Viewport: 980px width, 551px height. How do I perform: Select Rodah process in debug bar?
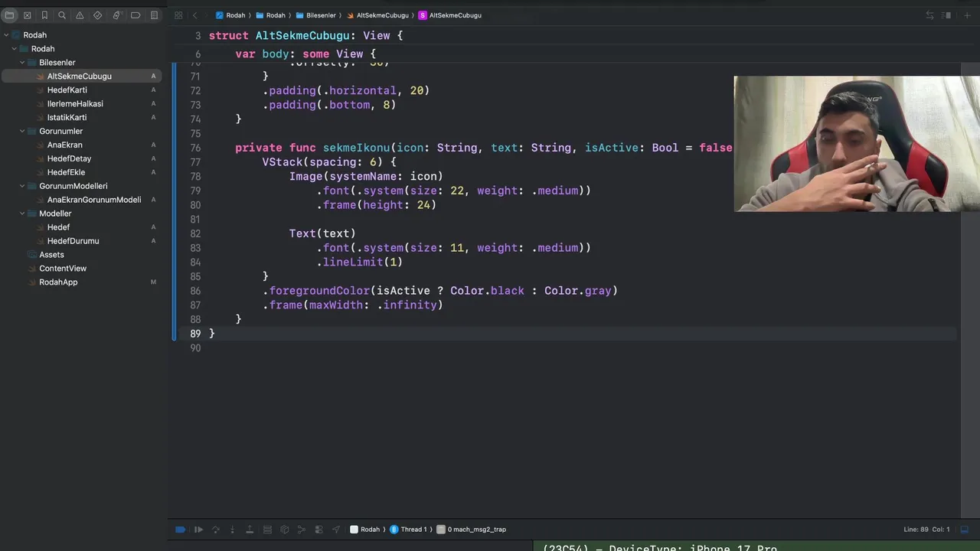tap(365, 530)
